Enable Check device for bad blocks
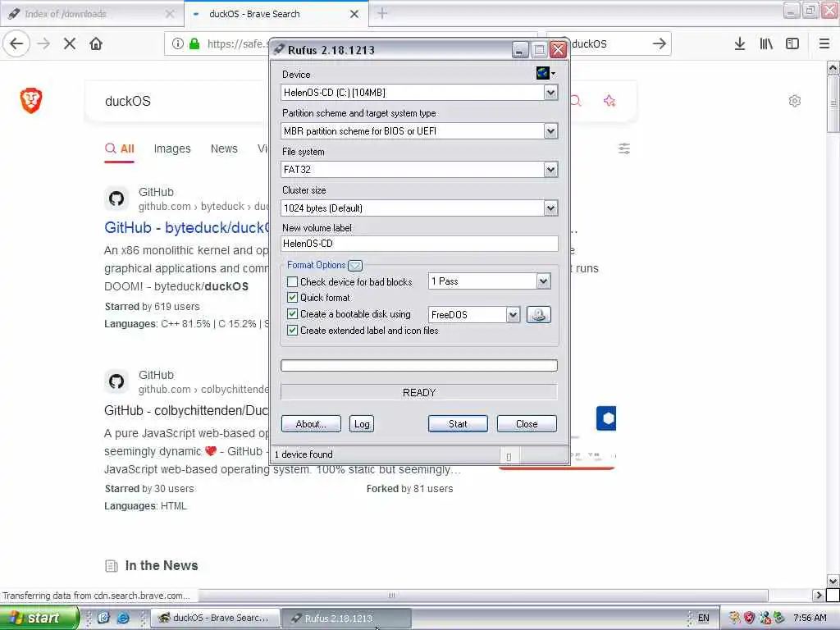Screen dimensions: 840x630 (293, 282)
